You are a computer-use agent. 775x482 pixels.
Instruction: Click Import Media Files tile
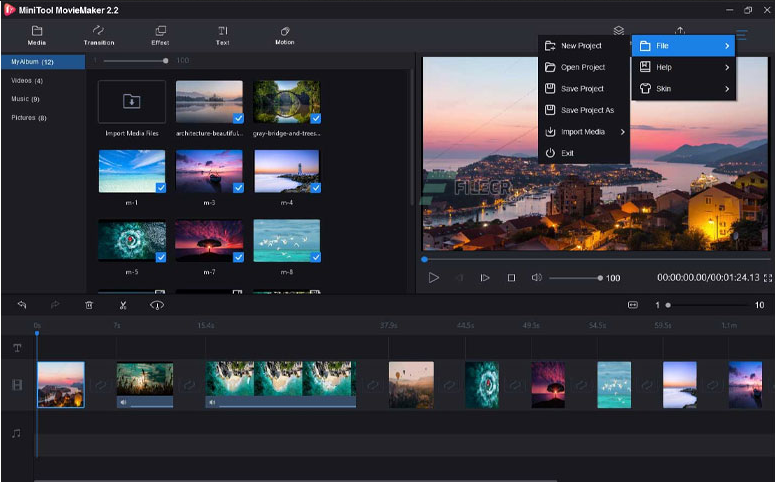pyautogui.click(x=132, y=102)
